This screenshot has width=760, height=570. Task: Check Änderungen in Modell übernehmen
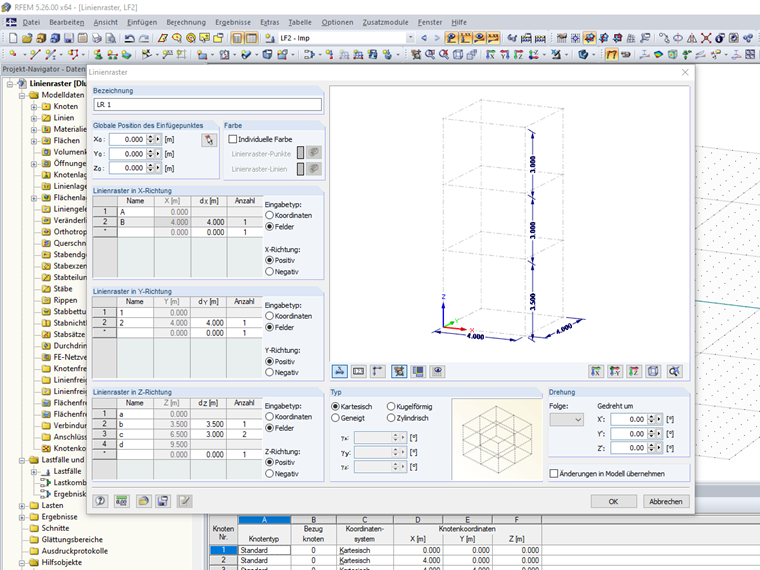click(555, 473)
